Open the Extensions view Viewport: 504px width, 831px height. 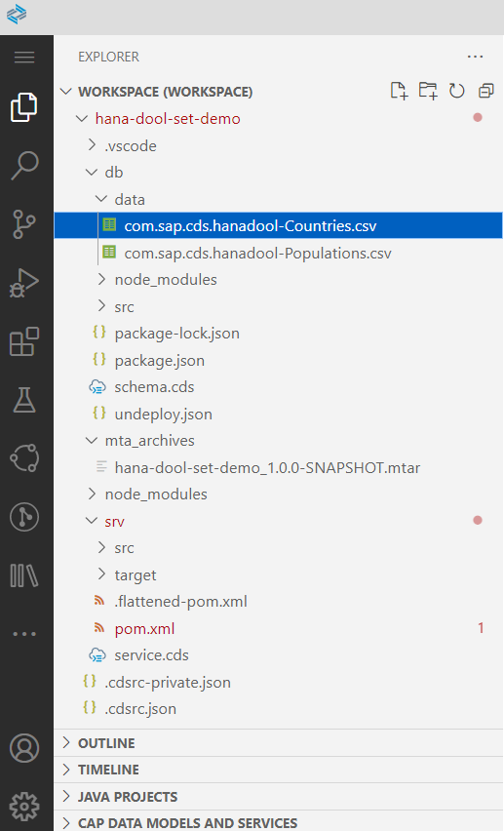[x=24, y=341]
